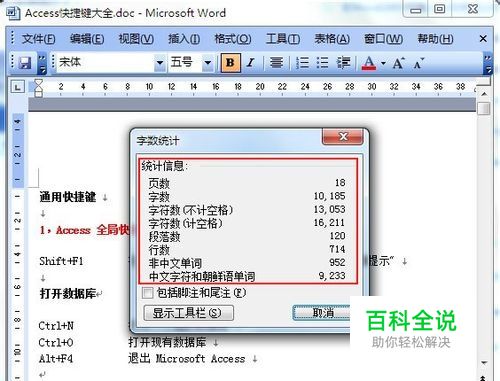This screenshot has height=381, width=500.
Task: Click the red heading 1、Access 全局快
Action: [x=85, y=230]
